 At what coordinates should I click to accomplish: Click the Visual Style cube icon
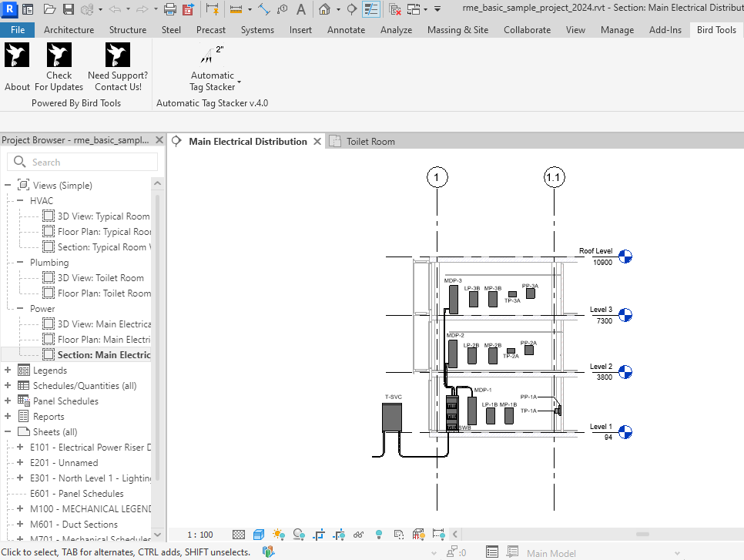point(259,534)
